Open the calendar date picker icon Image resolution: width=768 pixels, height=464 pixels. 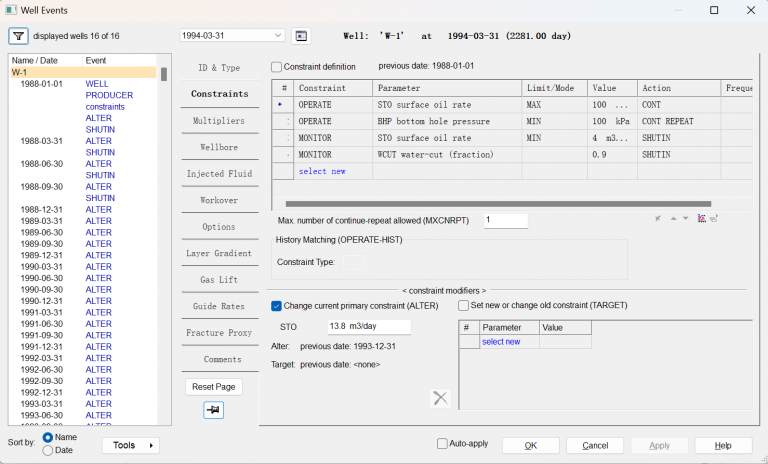pyautogui.click(x=301, y=36)
